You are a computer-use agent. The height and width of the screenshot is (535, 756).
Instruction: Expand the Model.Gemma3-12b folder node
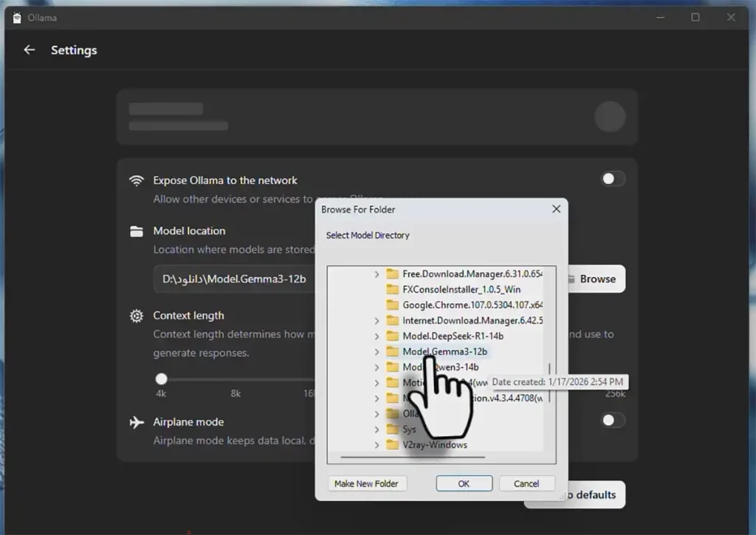[x=377, y=352]
